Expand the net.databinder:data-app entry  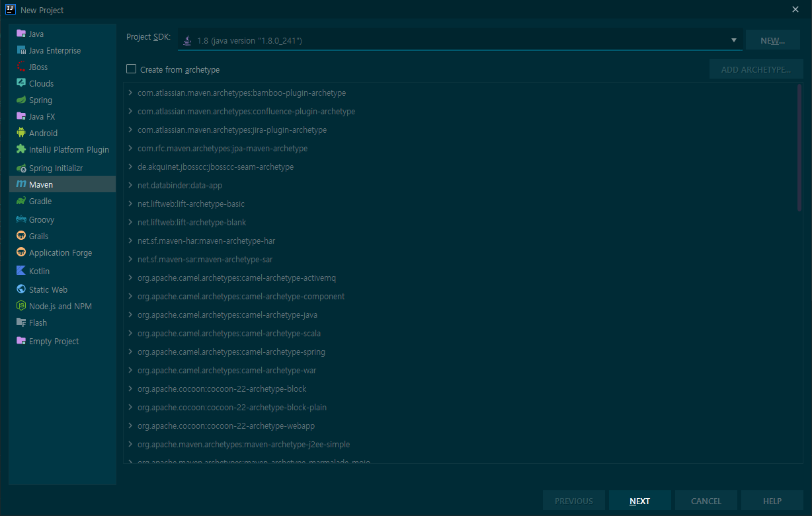point(130,186)
